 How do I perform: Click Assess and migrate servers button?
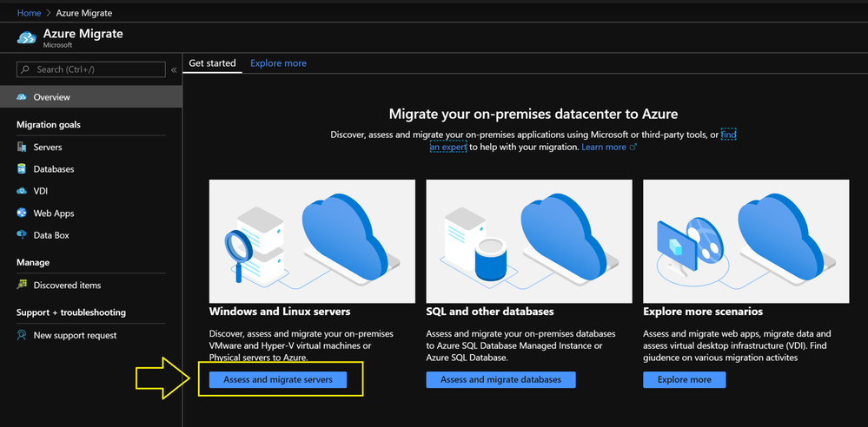pos(278,379)
